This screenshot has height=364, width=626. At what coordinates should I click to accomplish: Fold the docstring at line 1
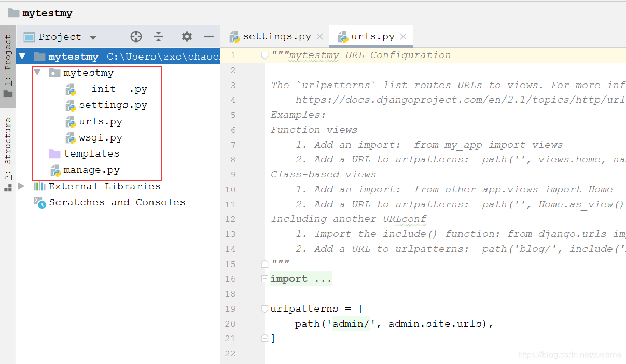pos(265,55)
